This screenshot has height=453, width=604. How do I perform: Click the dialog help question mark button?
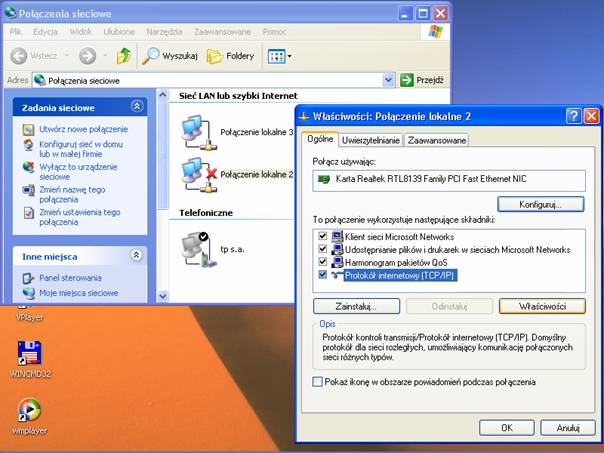pos(574,116)
